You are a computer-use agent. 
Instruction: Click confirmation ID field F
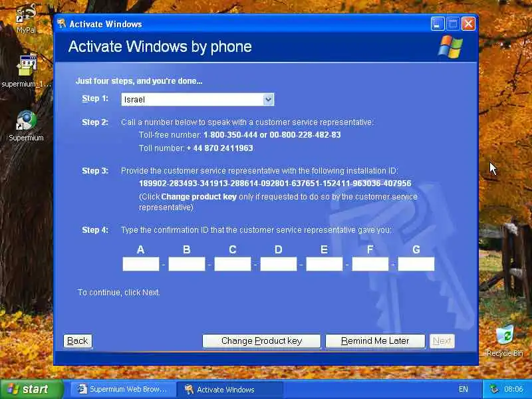coord(370,264)
